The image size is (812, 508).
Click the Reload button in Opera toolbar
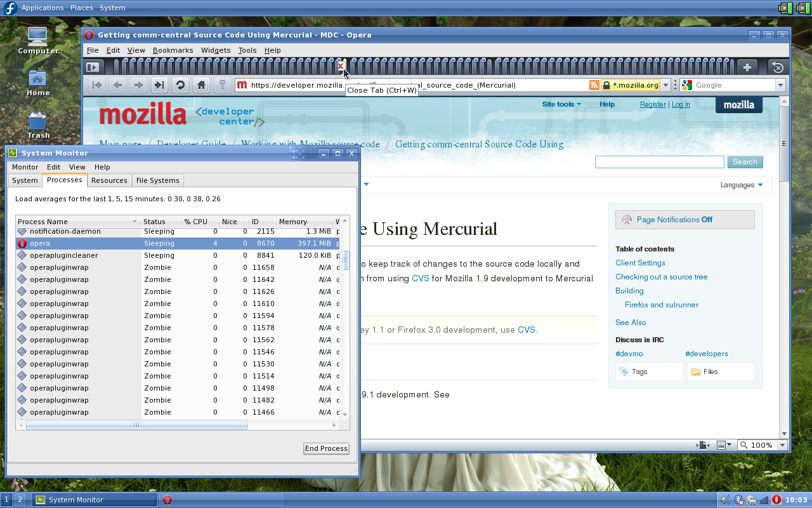(x=180, y=85)
